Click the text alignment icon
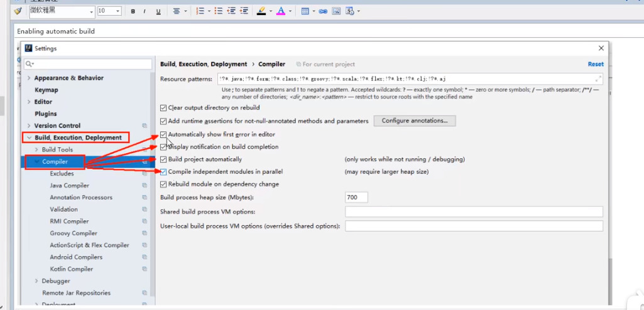This screenshot has height=310, width=644. tap(177, 11)
